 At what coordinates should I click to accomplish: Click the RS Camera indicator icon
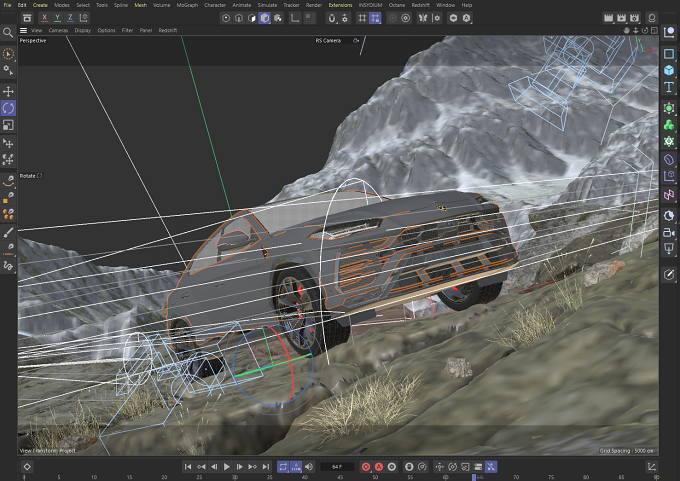coord(356,40)
